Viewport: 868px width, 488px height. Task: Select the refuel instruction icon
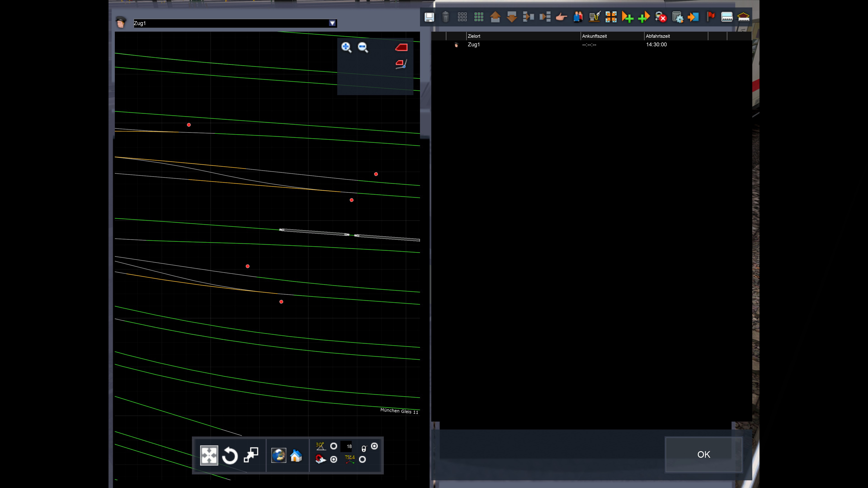pos(594,17)
